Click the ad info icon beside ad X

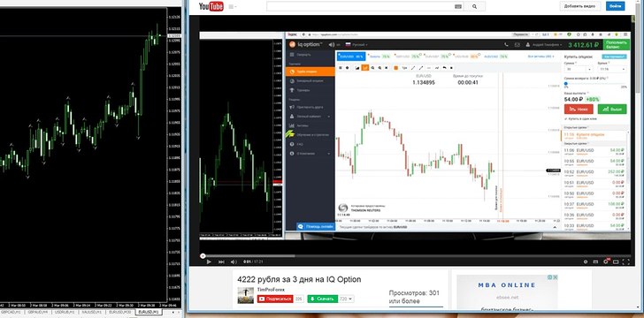[x=550, y=277]
